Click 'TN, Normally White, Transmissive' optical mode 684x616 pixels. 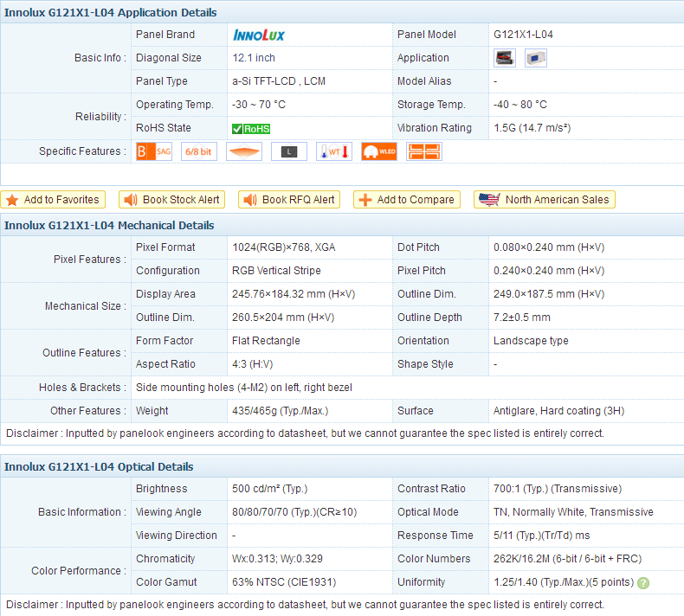click(x=573, y=512)
